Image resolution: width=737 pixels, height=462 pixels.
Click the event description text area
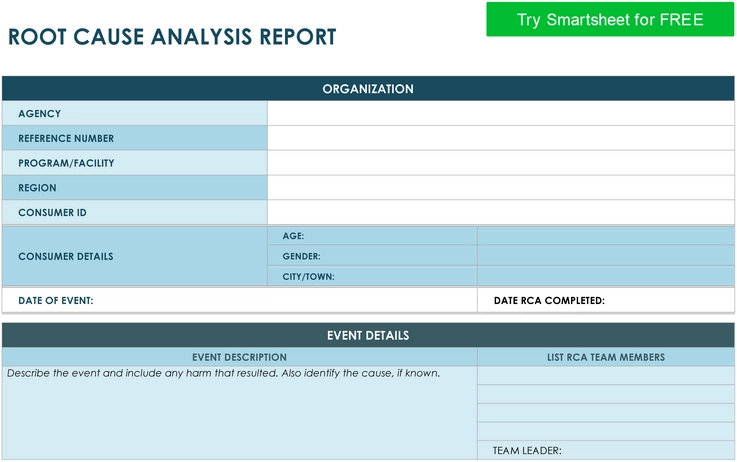pos(240,413)
